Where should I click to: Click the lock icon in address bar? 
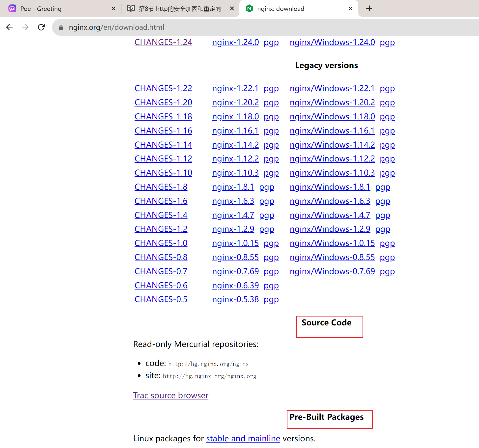point(61,27)
